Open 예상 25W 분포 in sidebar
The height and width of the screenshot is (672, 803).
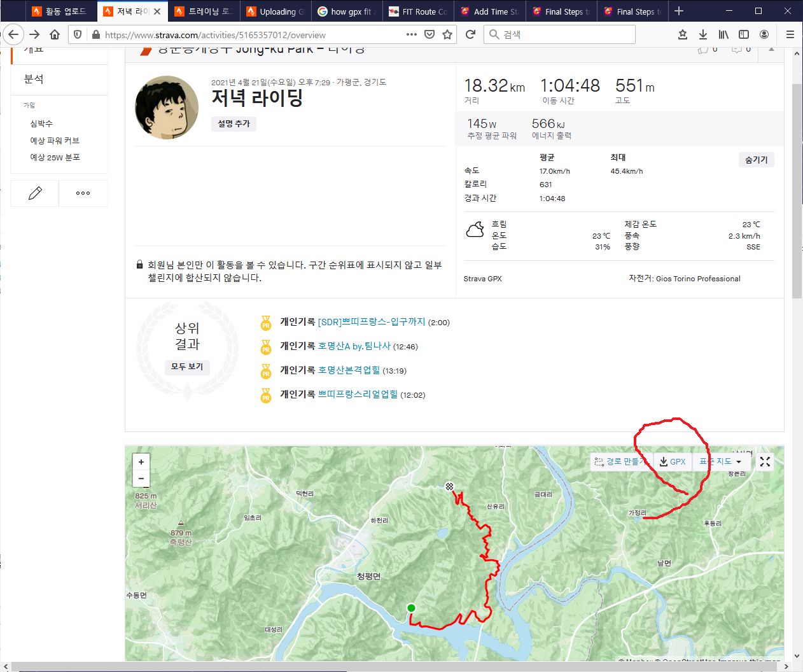pos(55,157)
